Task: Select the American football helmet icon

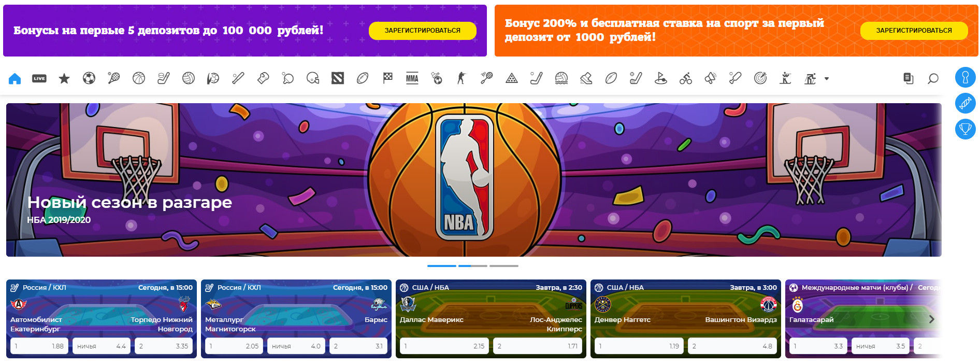Action: pos(313,78)
